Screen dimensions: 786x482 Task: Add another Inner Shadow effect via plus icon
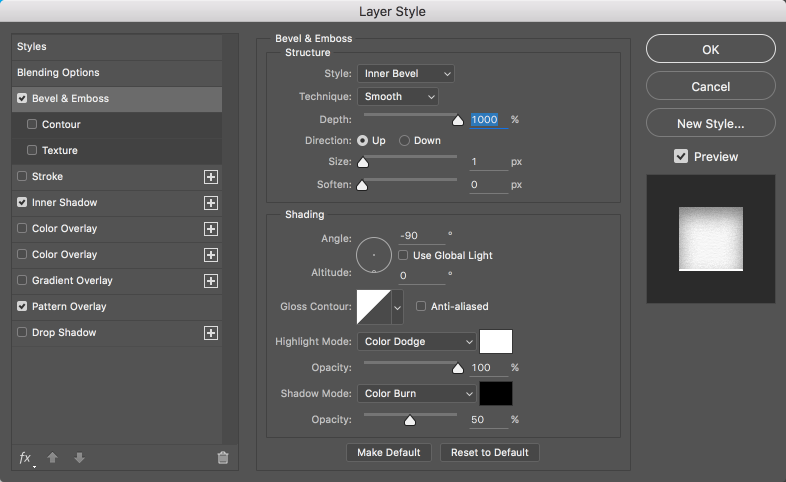211,203
